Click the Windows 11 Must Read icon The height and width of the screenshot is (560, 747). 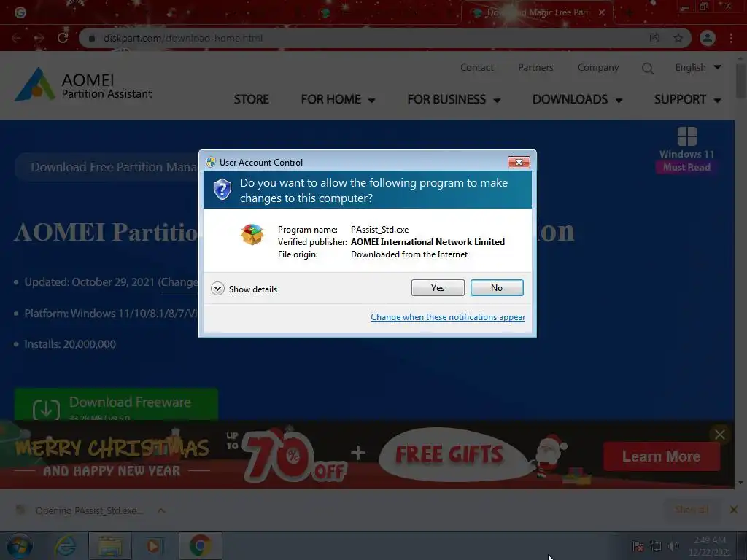tap(686, 149)
